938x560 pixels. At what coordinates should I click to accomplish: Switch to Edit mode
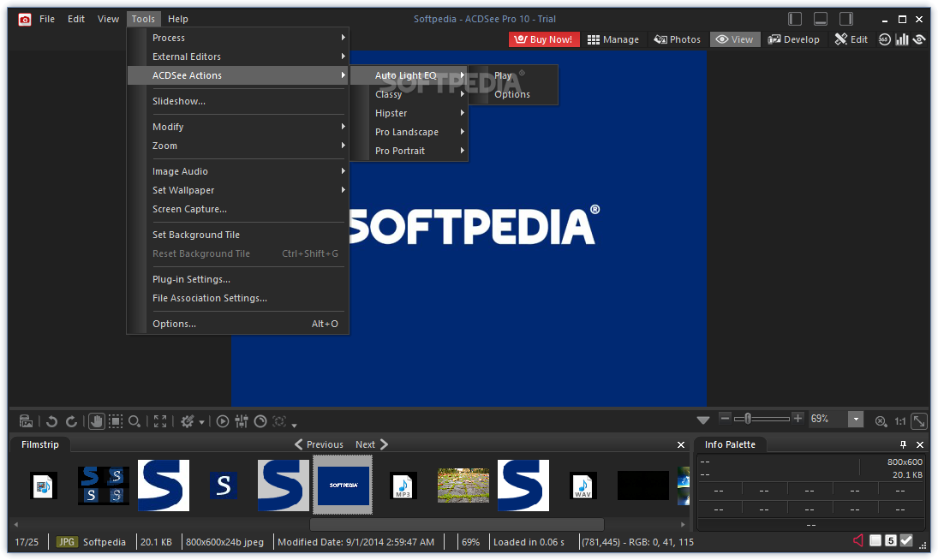click(x=851, y=39)
